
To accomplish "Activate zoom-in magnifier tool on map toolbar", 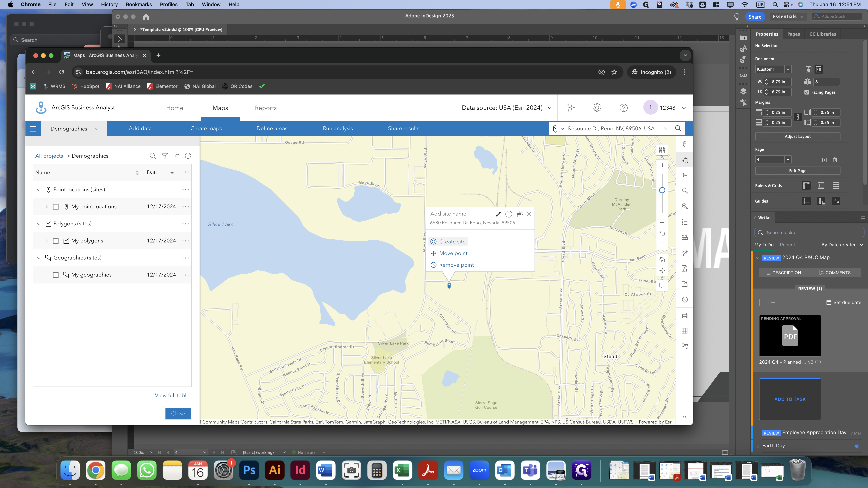I will pos(685,191).
